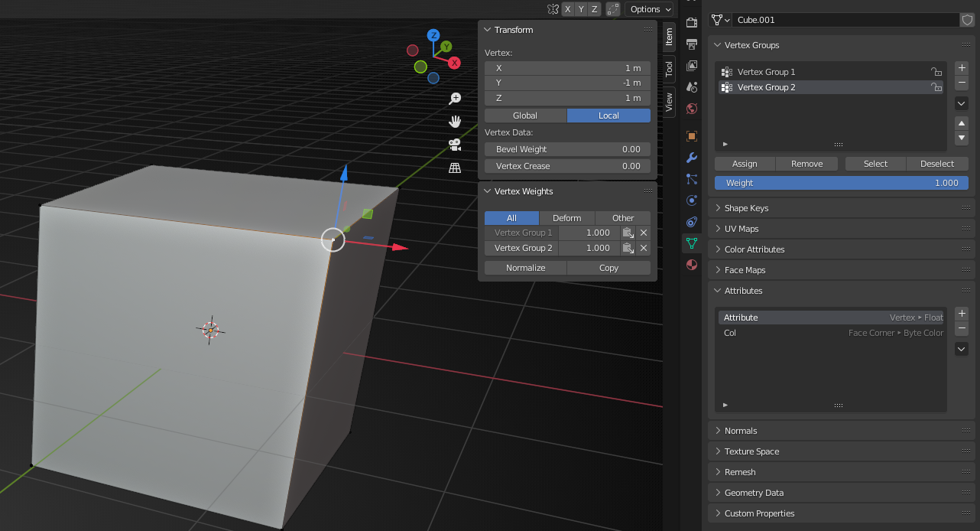
Task: Click the Normalize button
Action: 526,268
